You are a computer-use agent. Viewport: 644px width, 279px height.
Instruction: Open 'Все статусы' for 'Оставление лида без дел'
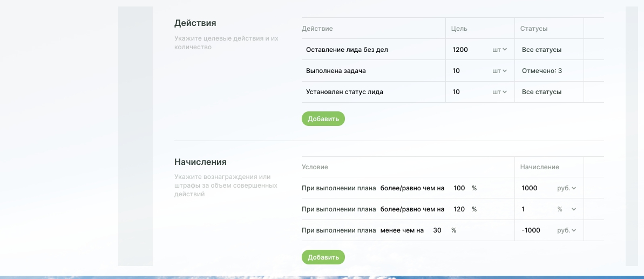coord(542,50)
